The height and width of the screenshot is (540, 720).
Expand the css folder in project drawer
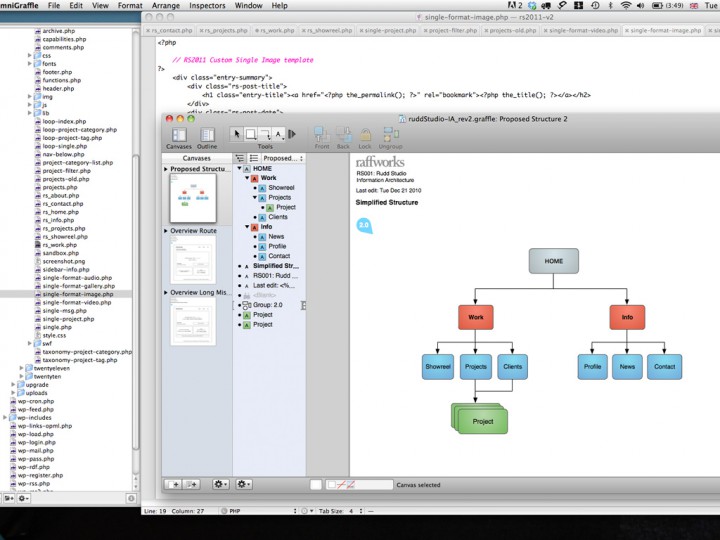[30, 56]
